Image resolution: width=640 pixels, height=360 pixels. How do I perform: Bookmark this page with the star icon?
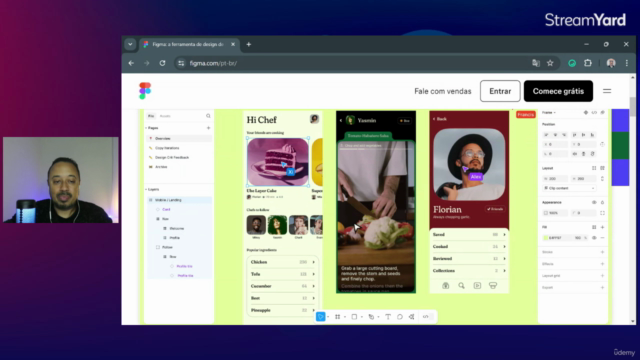click(x=550, y=63)
